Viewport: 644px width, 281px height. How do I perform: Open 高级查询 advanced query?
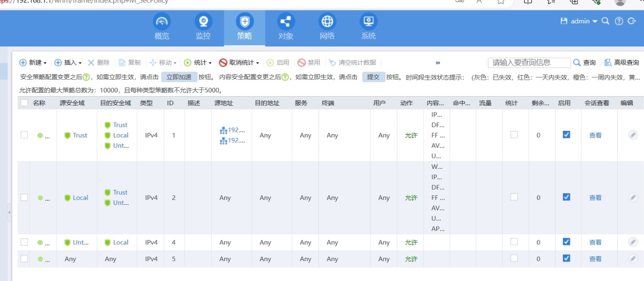(622, 62)
